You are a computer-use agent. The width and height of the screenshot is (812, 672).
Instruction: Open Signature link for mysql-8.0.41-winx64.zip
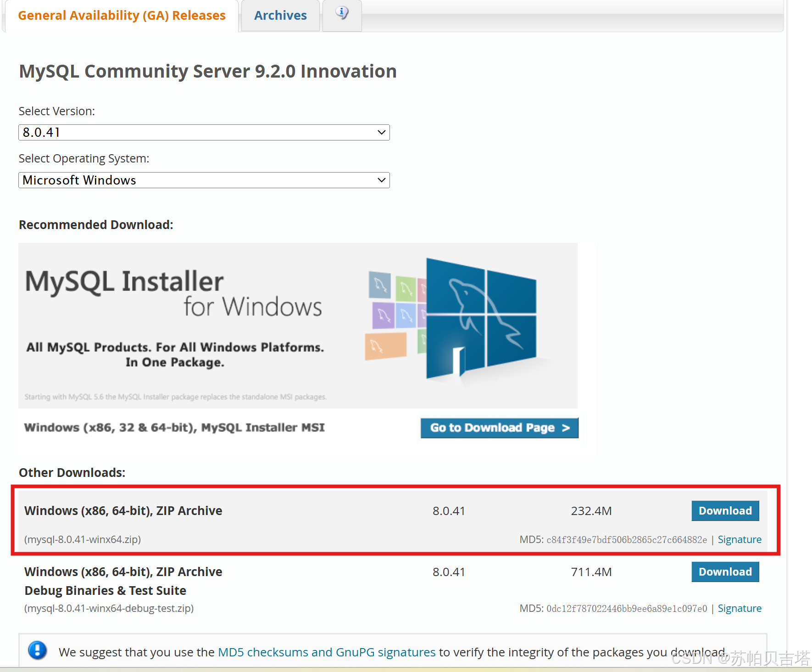740,540
